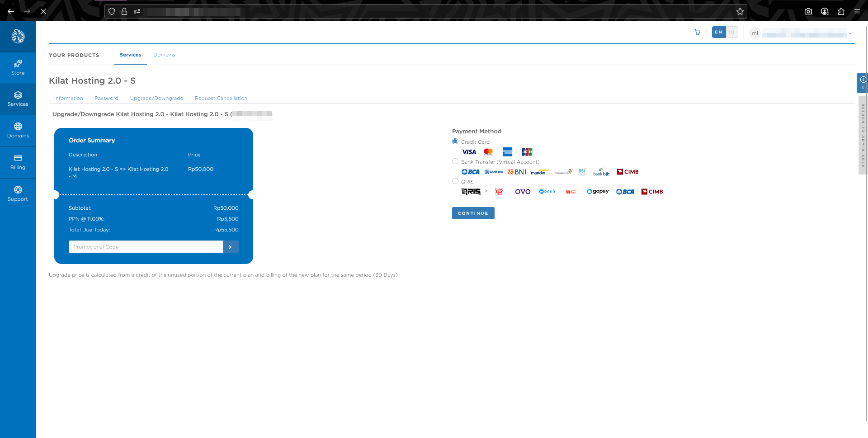The height and width of the screenshot is (438, 868).
Task: Click the company logo at top left
Action: click(18, 36)
